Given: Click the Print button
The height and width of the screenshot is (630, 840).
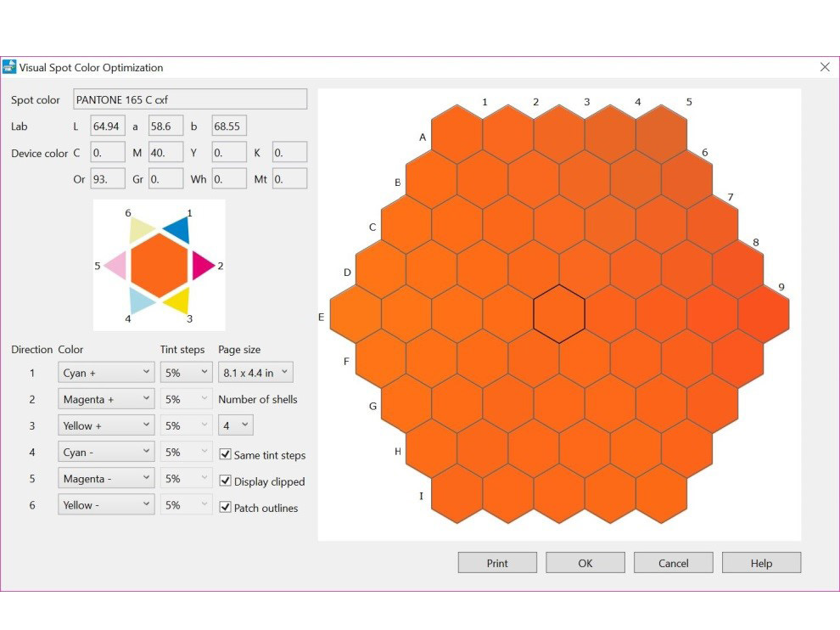Looking at the screenshot, I should point(497,563).
